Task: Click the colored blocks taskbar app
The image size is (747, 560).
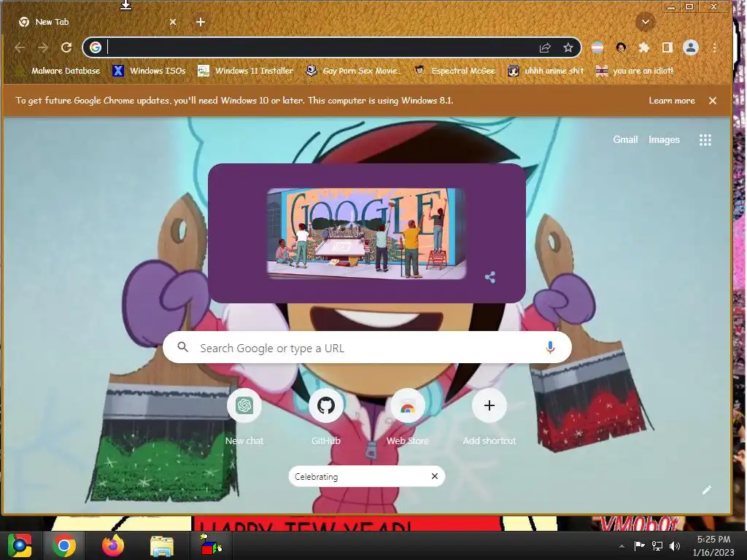Action: [x=211, y=545]
